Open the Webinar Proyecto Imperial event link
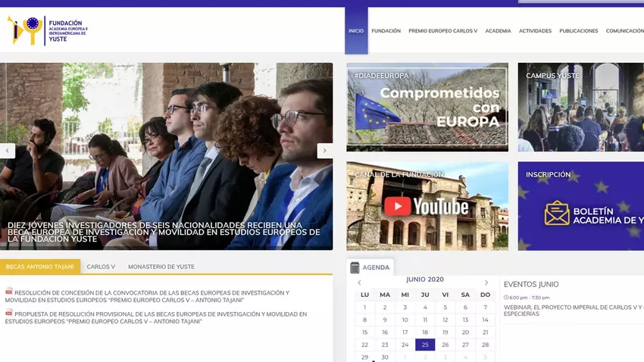Image resolution: width=644 pixels, height=362 pixels. click(x=573, y=311)
